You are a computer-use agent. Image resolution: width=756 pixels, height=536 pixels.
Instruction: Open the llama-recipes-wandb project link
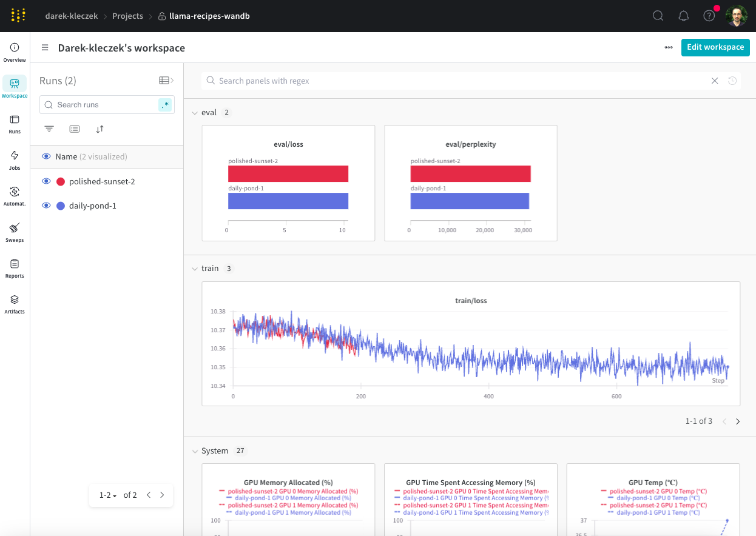[x=209, y=16]
